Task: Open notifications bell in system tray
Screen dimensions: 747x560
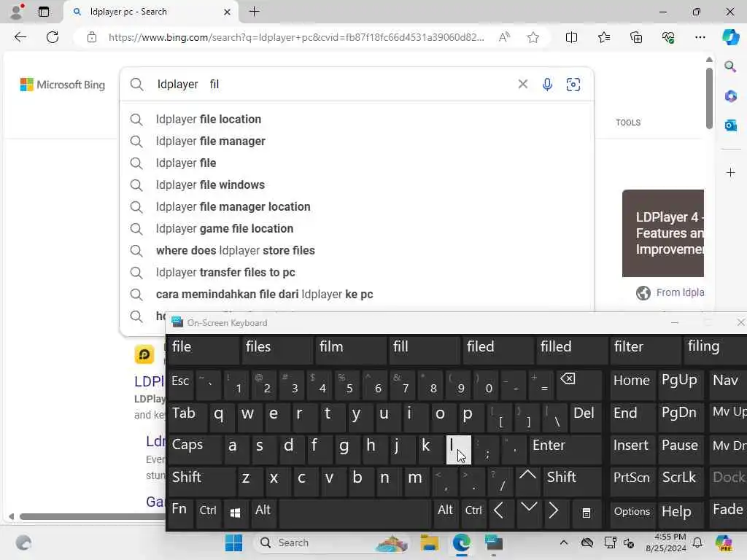Action: pyautogui.click(x=697, y=542)
